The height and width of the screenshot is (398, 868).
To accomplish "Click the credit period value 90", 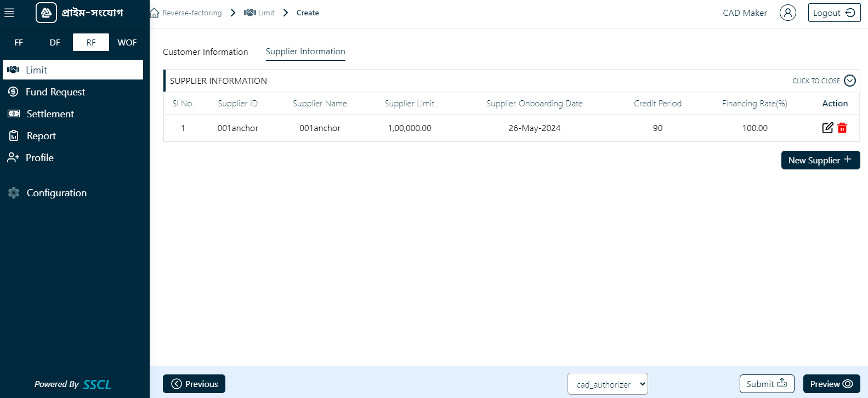I will pos(657,128).
